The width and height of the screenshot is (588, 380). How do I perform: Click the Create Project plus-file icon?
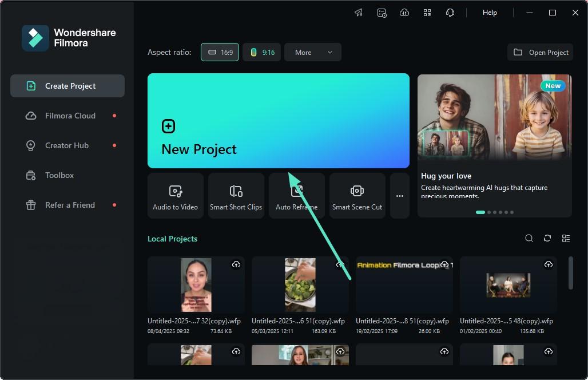click(x=31, y=86)
